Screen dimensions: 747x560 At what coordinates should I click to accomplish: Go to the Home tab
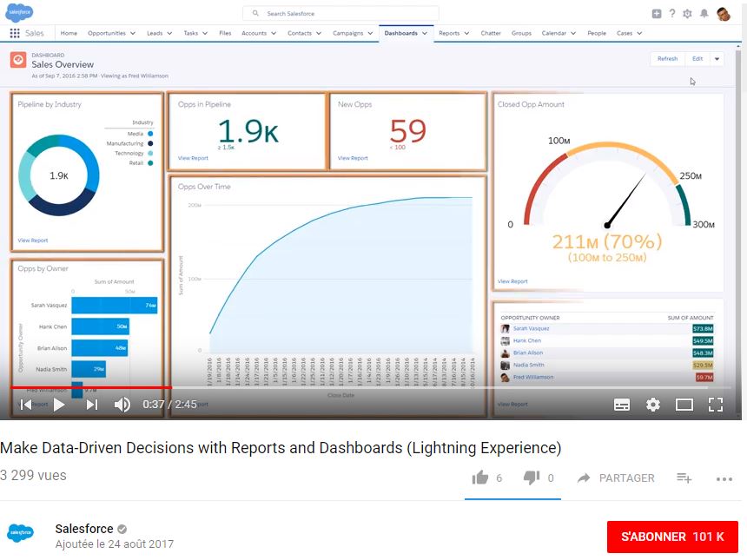pyautogui.click(x=69, y=33)
